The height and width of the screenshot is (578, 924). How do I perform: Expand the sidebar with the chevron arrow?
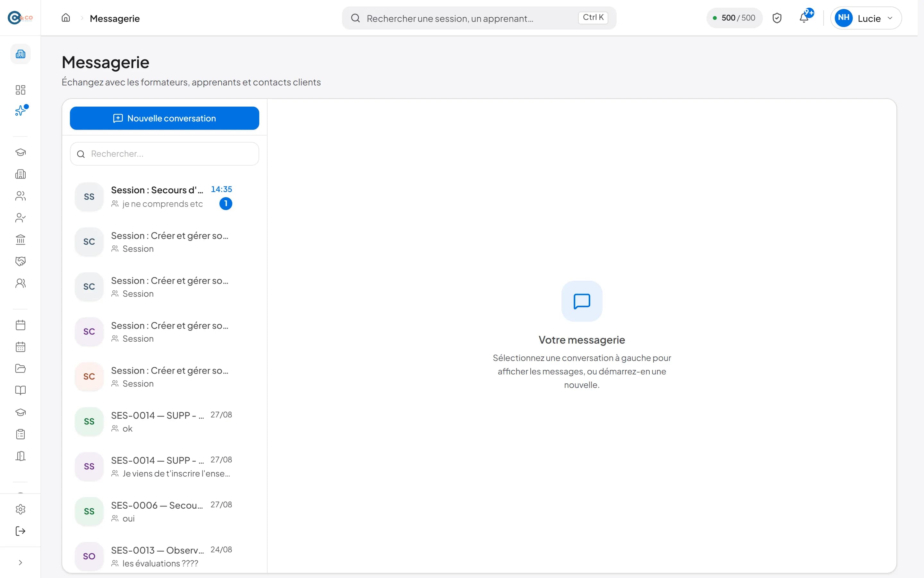pos(21,563)
